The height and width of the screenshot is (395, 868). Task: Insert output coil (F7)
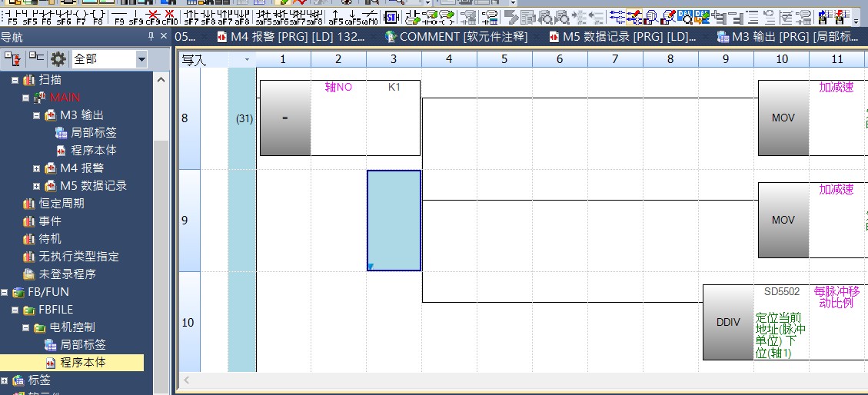click(x=81, y=17)
